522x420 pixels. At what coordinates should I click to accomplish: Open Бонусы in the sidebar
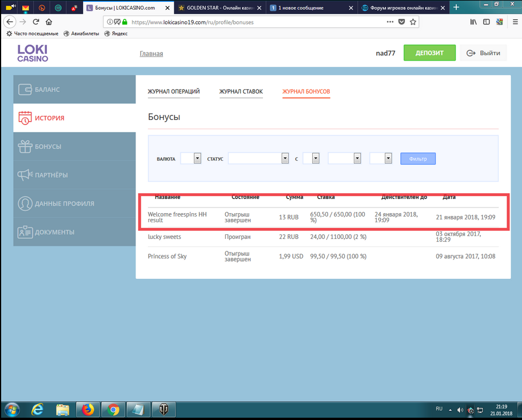point(74,146)
